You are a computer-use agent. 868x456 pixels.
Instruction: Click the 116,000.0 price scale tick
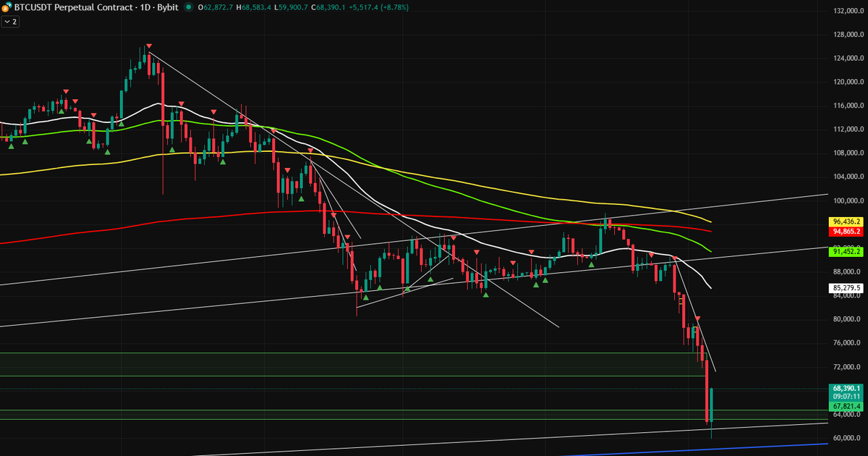[x=848, y=106]
